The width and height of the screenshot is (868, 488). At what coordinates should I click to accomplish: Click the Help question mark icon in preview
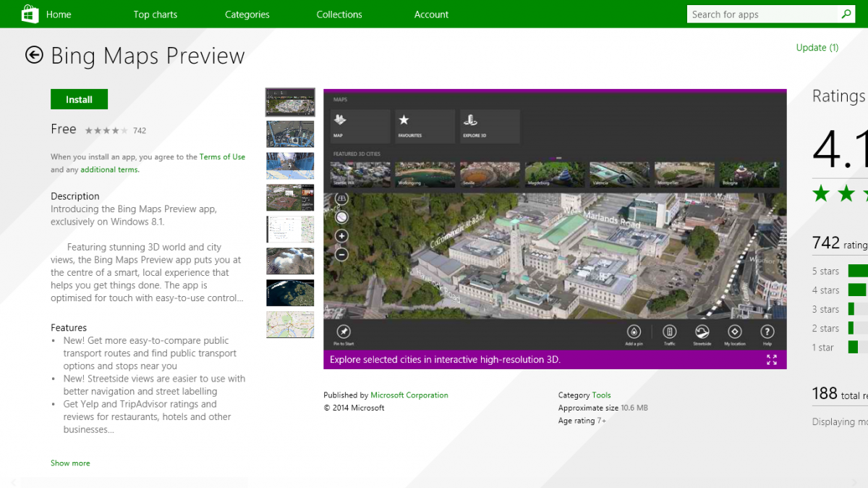767,332
